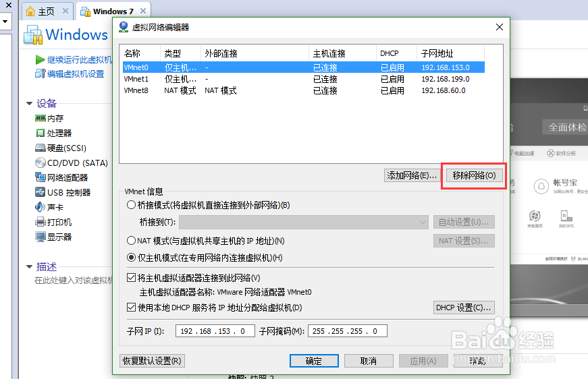Click the 描述 text entry area
This screenshot has height=379, width=588.
73,281
